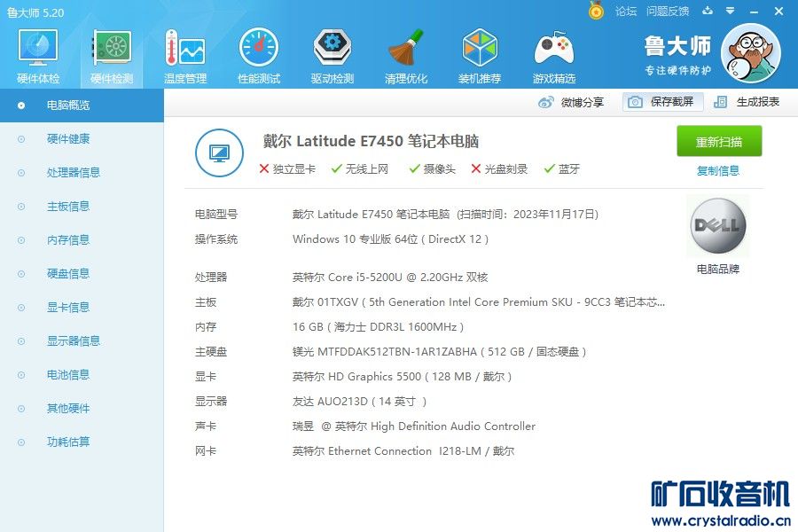
Task: Click 保存截屏 save screenshot button
Action: (662, 102)
